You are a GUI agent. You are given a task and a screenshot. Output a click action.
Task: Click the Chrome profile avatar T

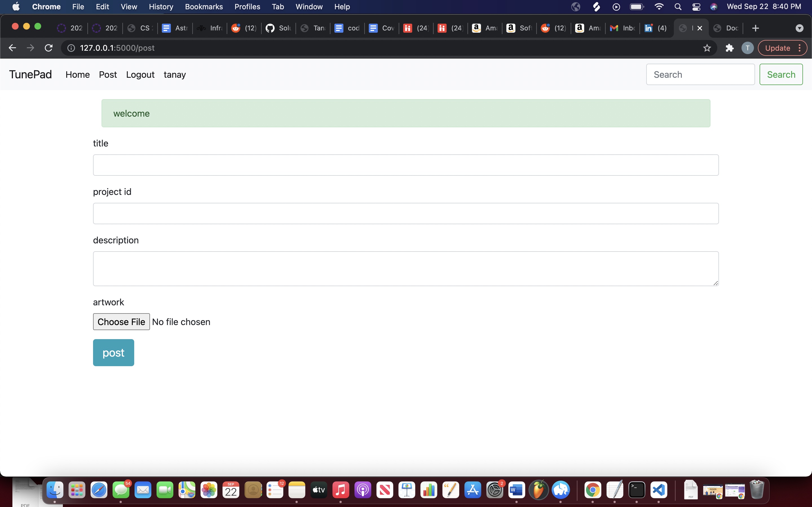click(x=747, y=48)
